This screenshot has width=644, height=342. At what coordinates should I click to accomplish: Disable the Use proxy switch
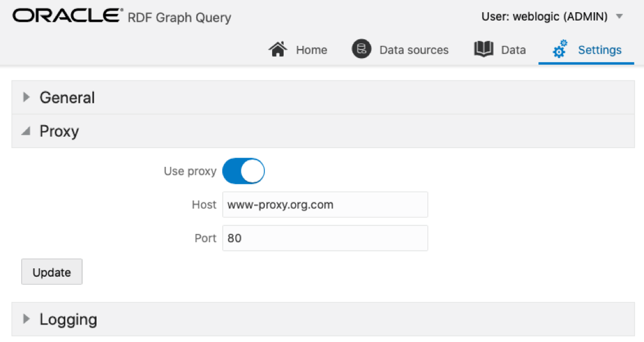click(x=244, y=171)
